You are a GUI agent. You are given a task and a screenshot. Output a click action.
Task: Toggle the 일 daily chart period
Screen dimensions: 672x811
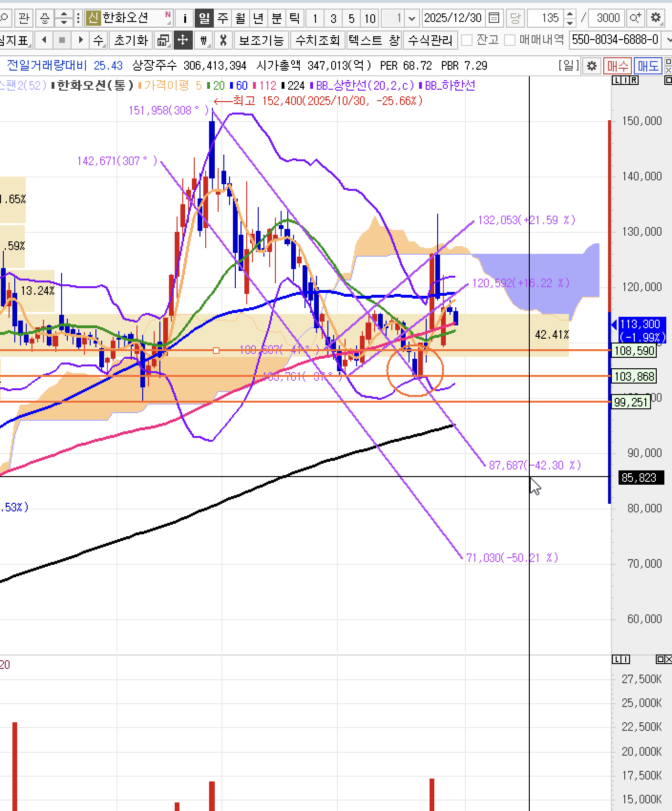204,19
